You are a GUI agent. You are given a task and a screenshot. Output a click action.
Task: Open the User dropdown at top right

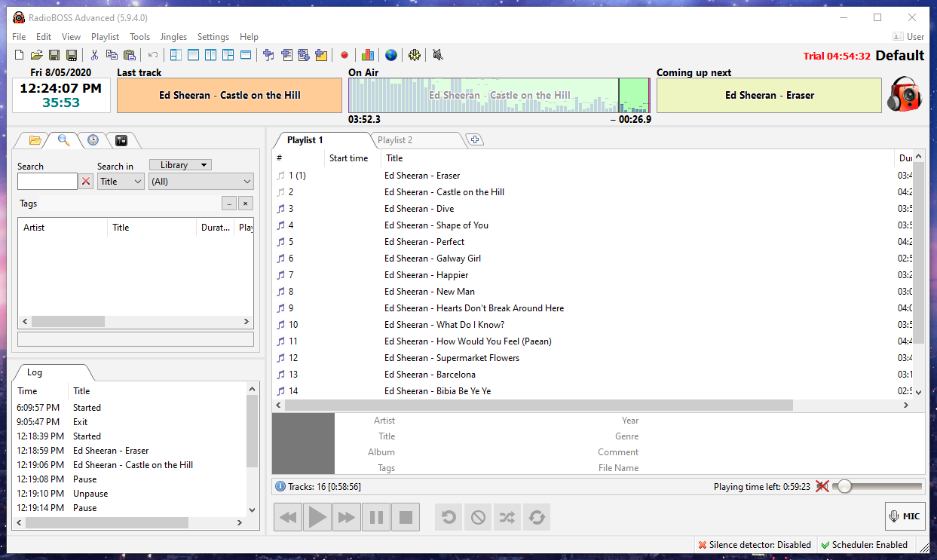click(908, 37)
